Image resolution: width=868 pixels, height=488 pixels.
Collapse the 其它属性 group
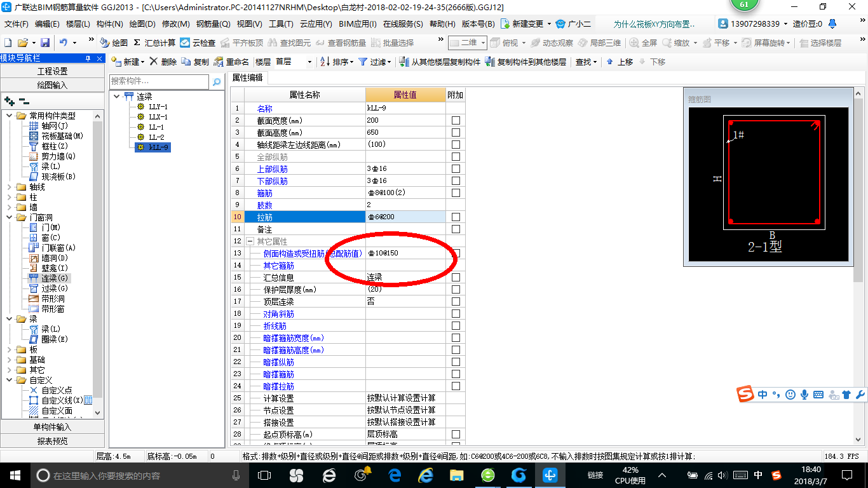point(250,241)
